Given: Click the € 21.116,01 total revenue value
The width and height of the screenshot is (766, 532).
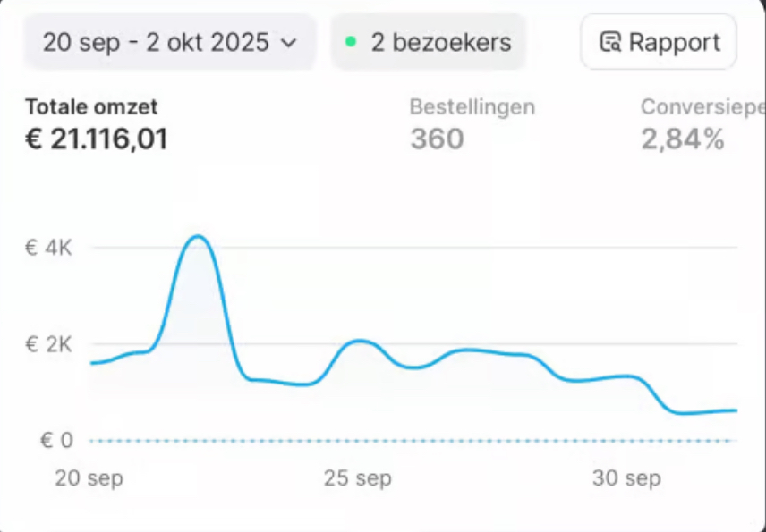Looking at the screenshot, I should pyautogui.click(x=97, y=139).
